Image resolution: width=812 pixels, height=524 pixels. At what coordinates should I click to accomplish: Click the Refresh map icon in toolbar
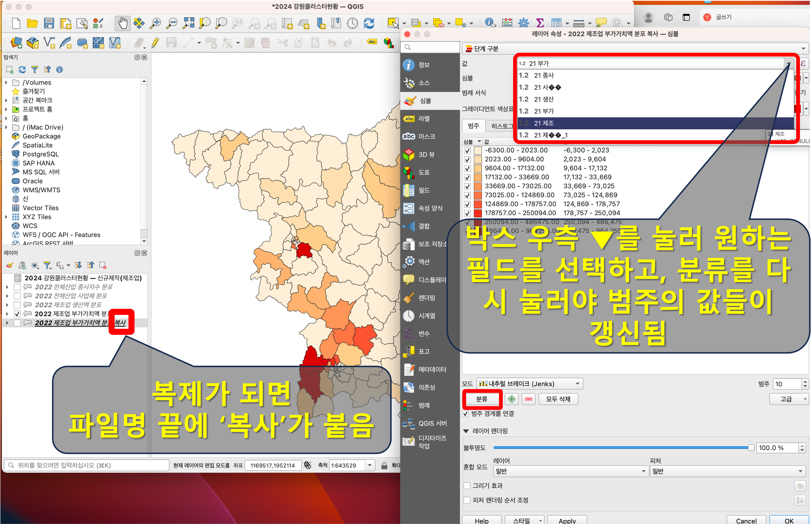point(369,23)
